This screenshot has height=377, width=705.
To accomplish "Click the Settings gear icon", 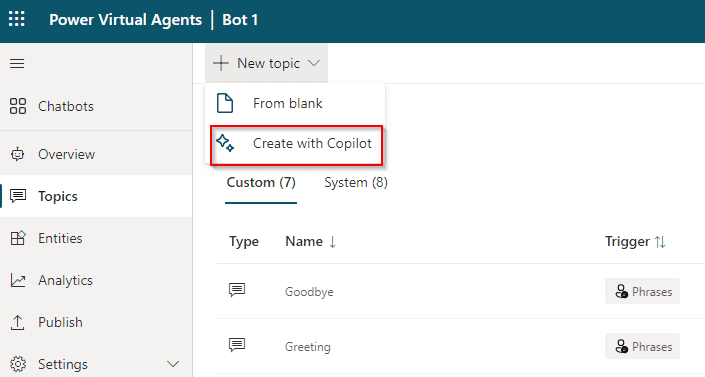I will tap(18, 364).
